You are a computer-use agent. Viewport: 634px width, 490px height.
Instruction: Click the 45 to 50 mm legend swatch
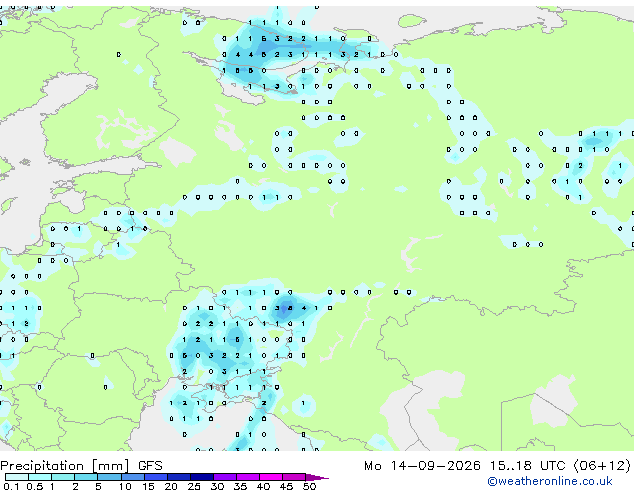click(294, 477)
